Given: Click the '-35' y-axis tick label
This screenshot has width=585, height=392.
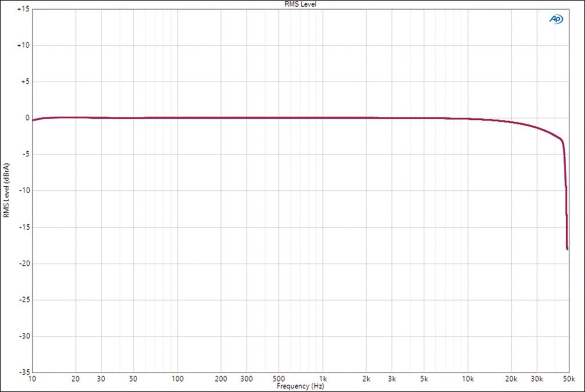Looking at the screenshot, I should (24, 372).
